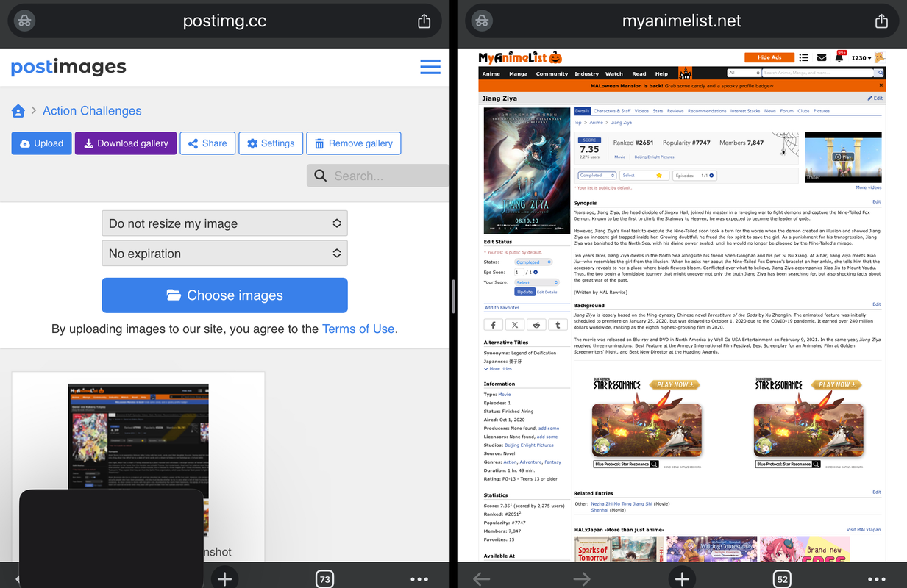907x588 pixels.
Task: Open the Terms of Use link
Action: [x=358, y=329]
